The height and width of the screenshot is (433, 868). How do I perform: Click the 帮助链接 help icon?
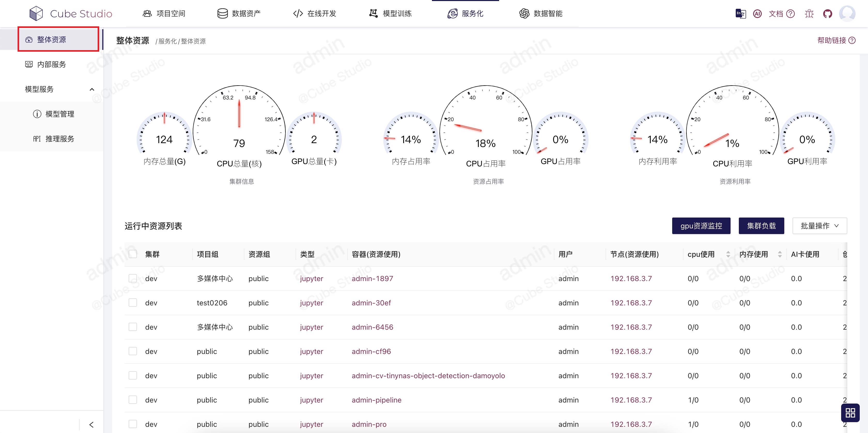(852, 41)
